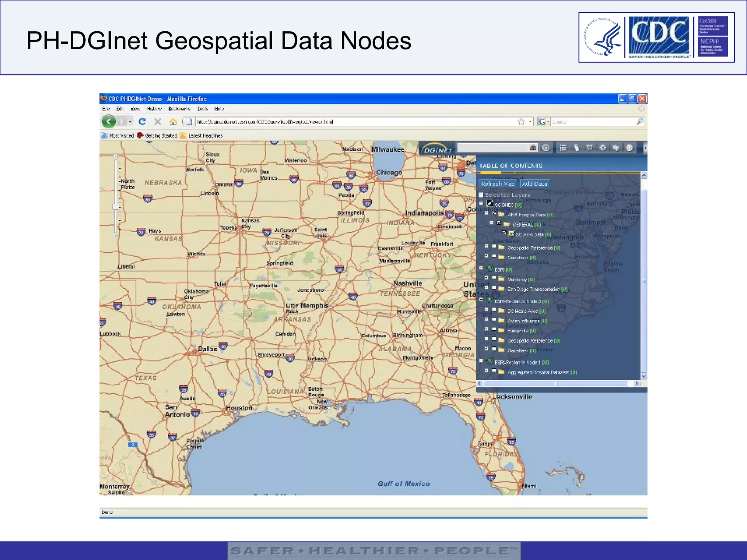Viewport: 747px width, 560px height.
Task: Open Getting Started bookmark
Action: (157, 136)
